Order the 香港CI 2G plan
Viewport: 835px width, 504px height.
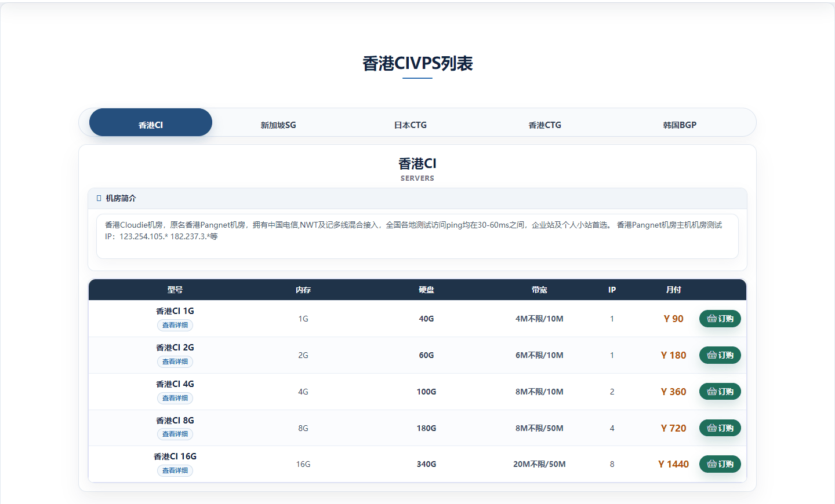click(720, 355)
